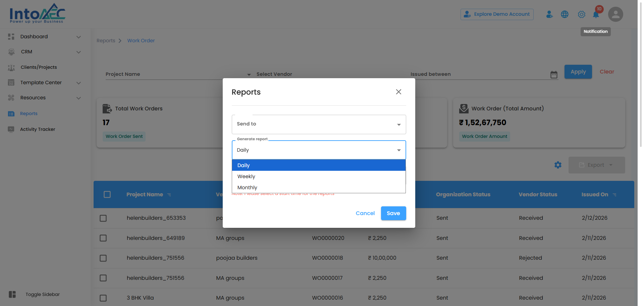
Task: Open the Issued between calendar icon
Action: pos(554,74)
